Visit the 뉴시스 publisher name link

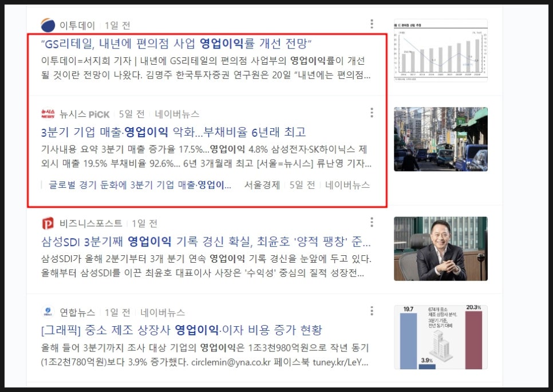coord(73,114)
